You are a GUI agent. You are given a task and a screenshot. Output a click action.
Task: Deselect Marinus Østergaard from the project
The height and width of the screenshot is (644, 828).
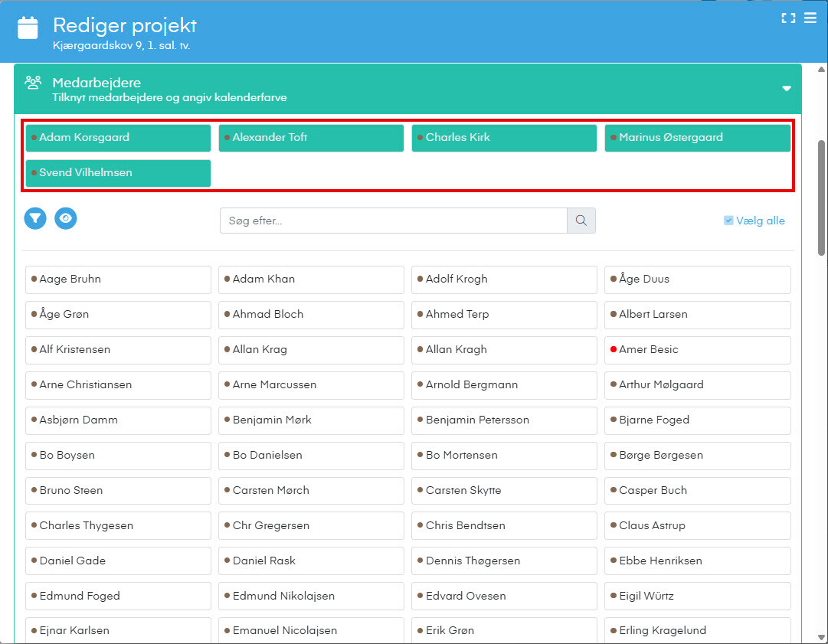(697, 138)
